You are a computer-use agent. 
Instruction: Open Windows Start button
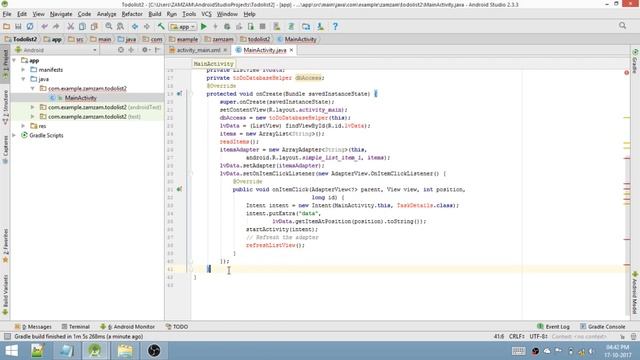point(11,351)
